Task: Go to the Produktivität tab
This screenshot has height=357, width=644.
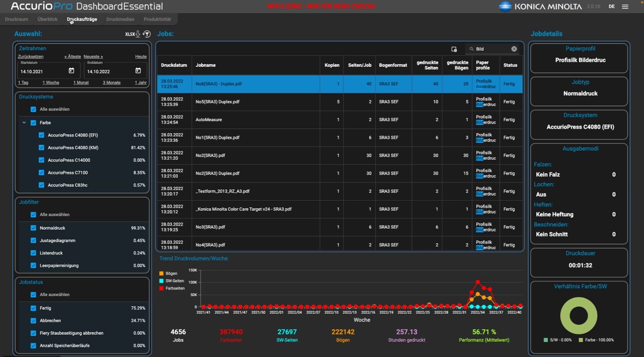Action: [157, 19]
